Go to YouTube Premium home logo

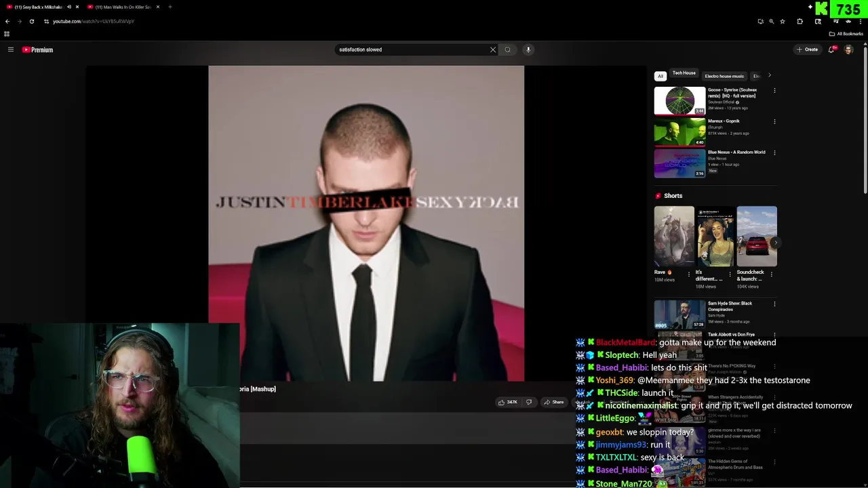click(37, 49)
